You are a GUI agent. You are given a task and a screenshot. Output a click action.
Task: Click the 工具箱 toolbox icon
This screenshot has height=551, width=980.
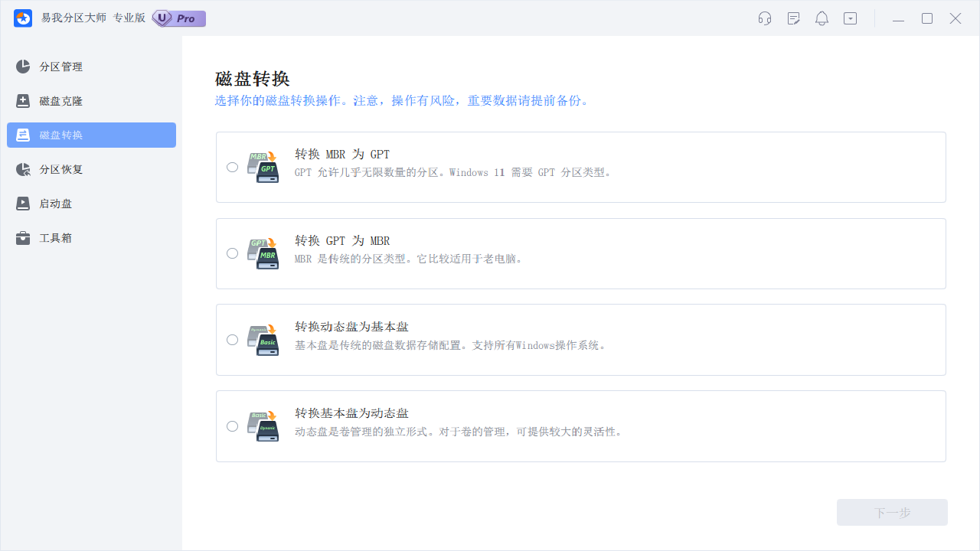[x=23, y=238]
